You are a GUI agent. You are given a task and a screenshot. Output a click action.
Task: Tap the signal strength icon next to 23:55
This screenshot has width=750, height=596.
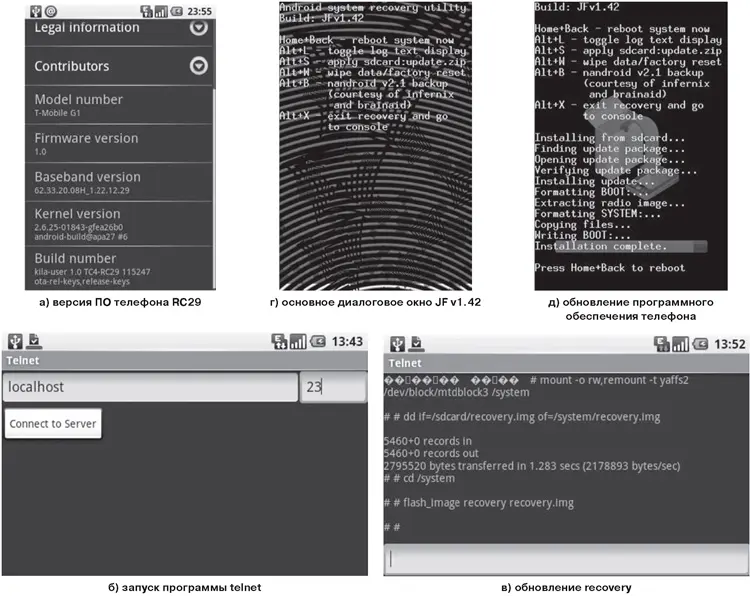click(x=162, y=10)
